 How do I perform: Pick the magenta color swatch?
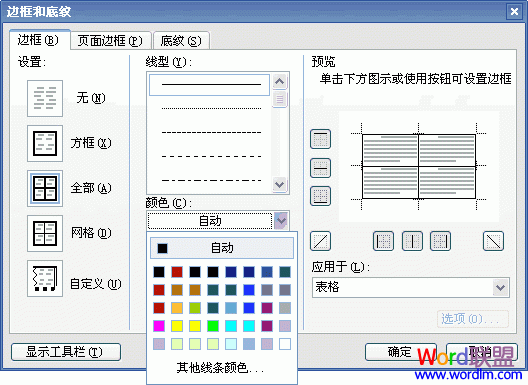[x=159, y=326]
